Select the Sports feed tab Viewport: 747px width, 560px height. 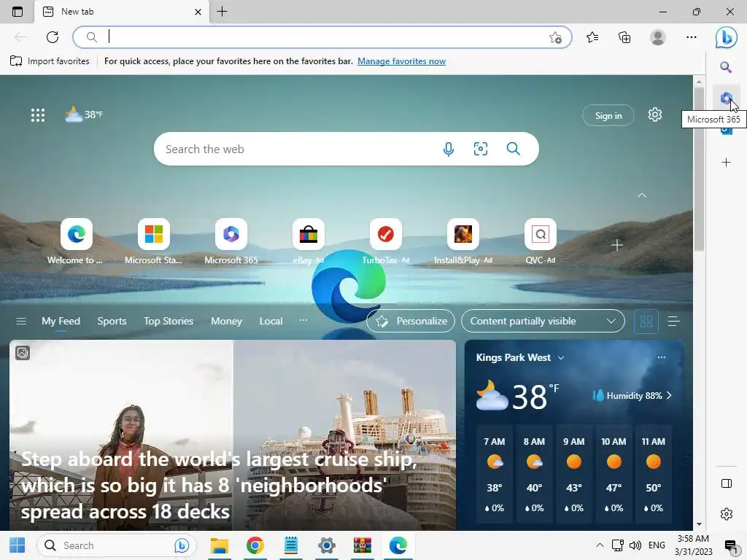(112, 322)
